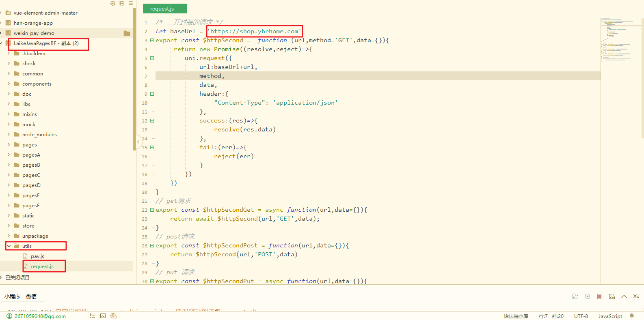
Task: Clear console output with X-arrow icon
Action: (636, 296)
